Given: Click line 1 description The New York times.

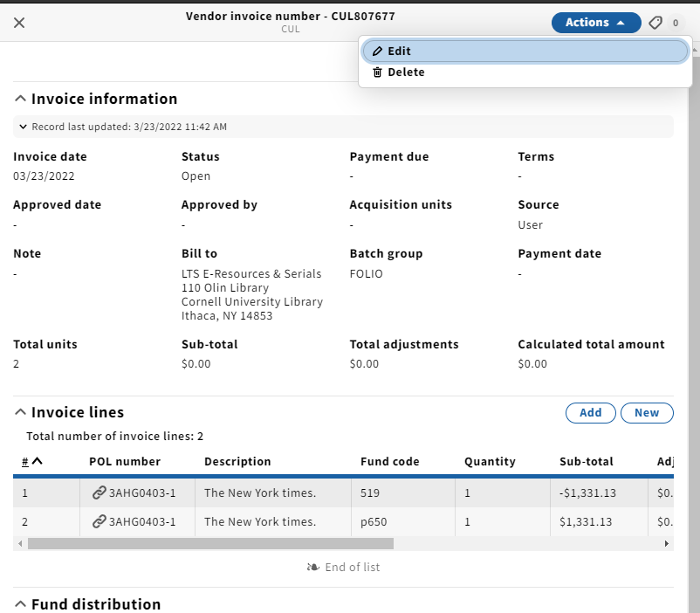Looking at the screenshot, I should (260, 492).
